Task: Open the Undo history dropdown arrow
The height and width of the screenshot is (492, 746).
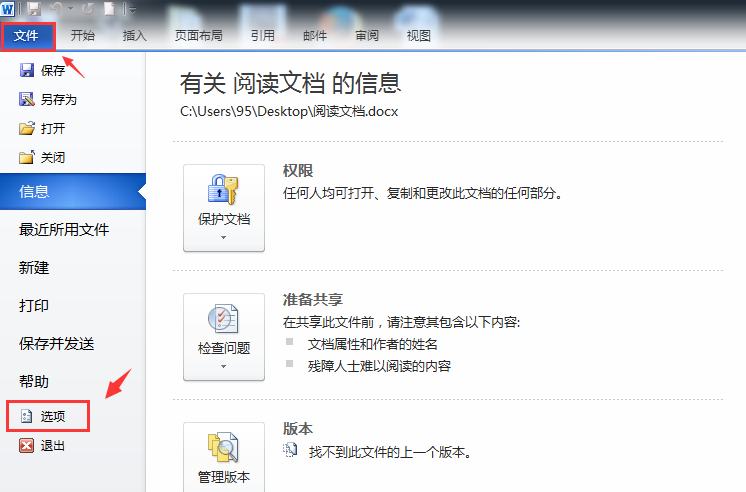Action: tap(71, 9)
